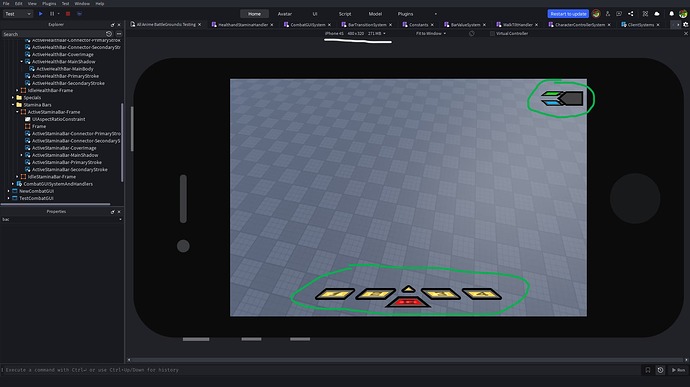Click the Restart to update button
This screenshot has height=387, width=690.
[x=568, y=14]
